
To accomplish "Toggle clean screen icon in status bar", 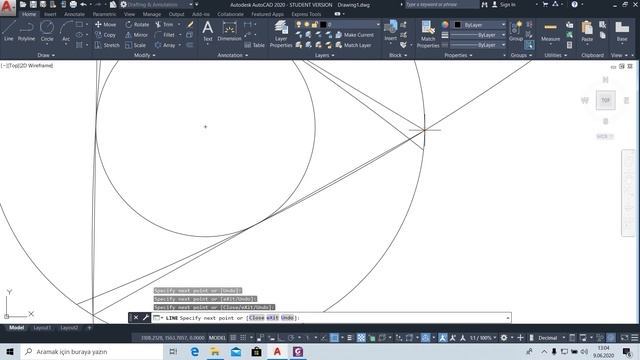I will tap(624, 338).
